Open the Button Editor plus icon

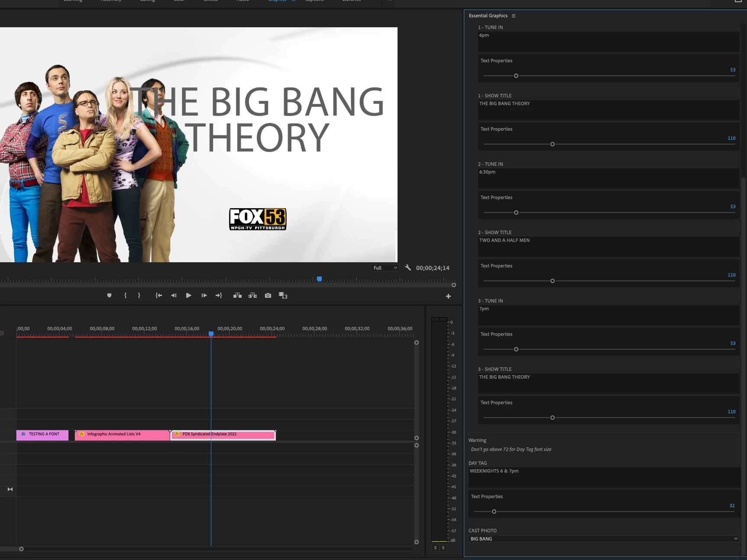[x=448, y=296]
